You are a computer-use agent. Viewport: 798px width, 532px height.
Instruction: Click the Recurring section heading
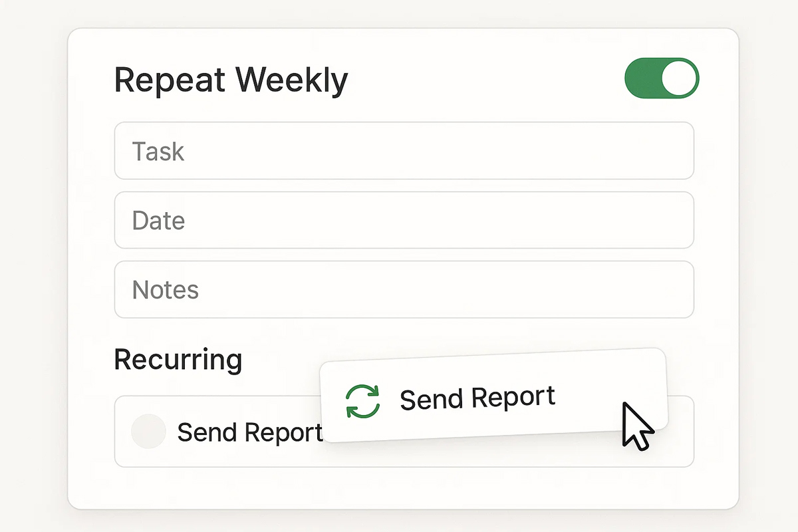[x=178, y=360]
